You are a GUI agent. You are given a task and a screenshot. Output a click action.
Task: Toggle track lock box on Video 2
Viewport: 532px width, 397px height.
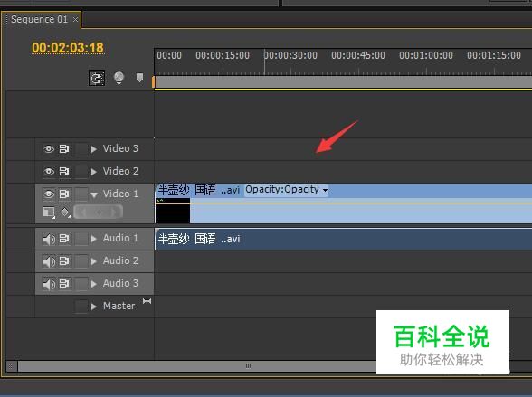click(81, 172)
